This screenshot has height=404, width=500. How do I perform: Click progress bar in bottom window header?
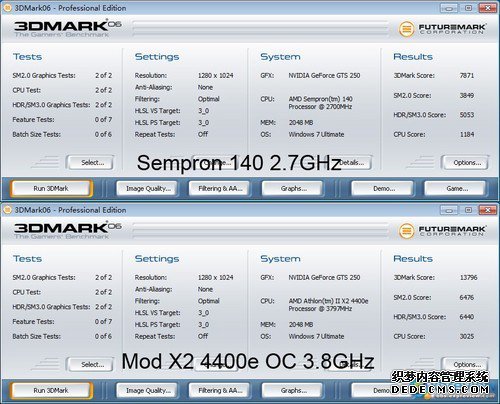[261, 231]
